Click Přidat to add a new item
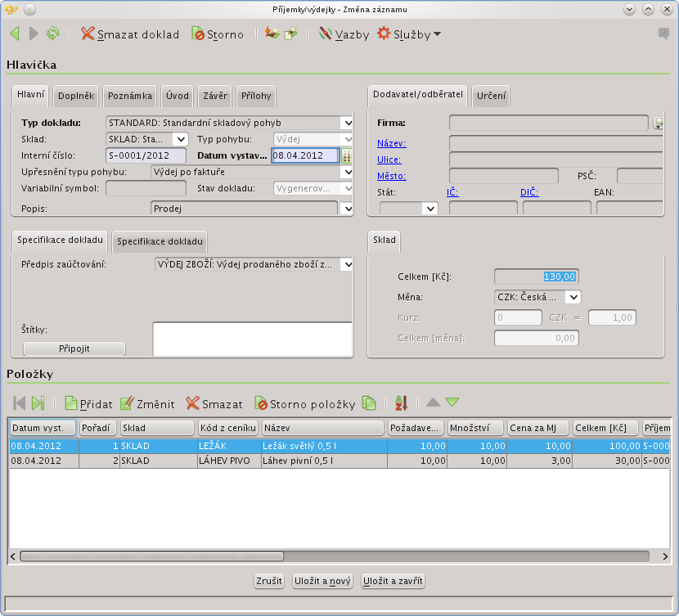Screen dimensions: 679x616 [x=88, y=404]
